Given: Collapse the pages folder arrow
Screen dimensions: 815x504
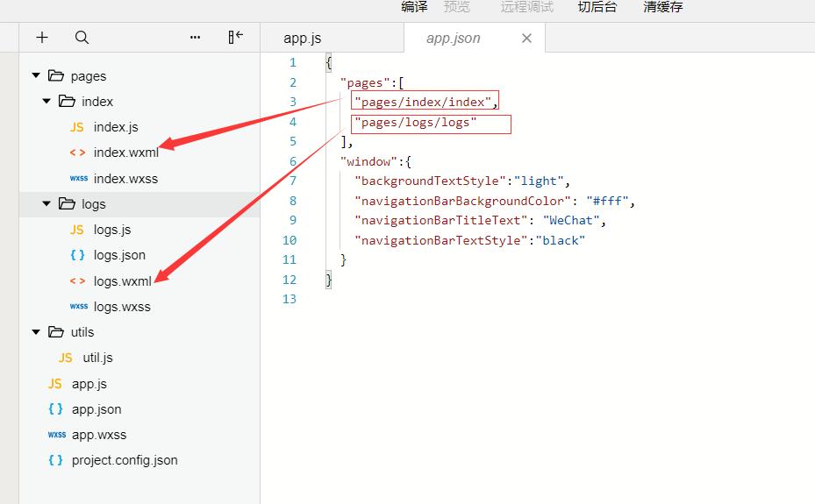Looking at the screenshot, I should (x=36, y=75).
